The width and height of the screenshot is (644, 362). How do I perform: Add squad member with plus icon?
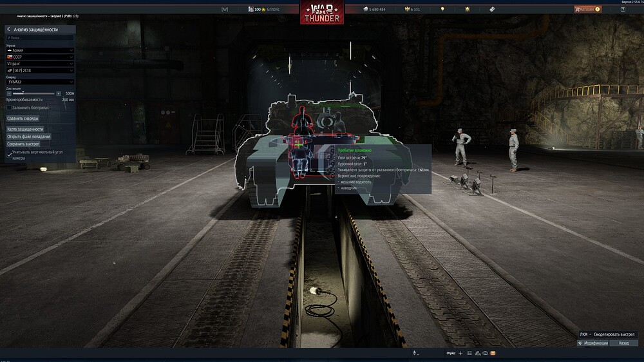point(460,353)
